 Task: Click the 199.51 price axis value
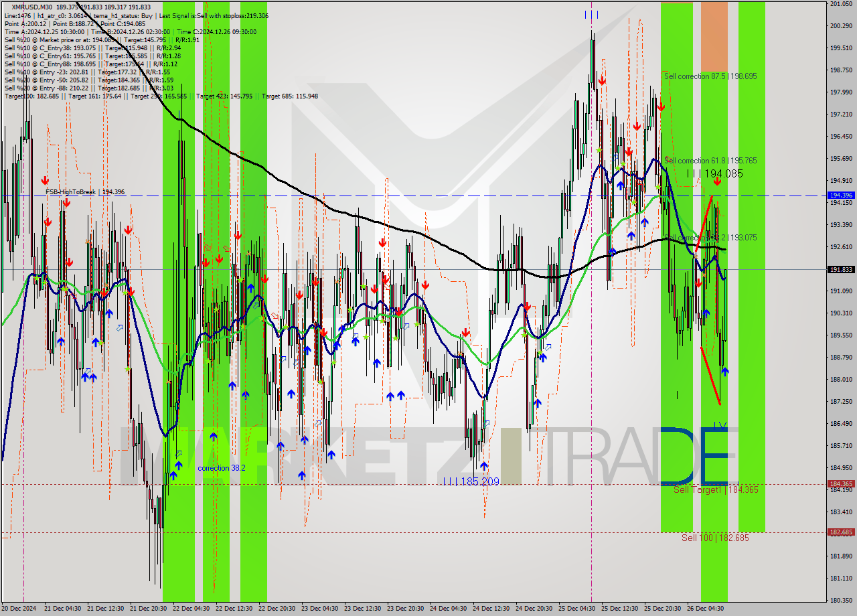point(841,48)
